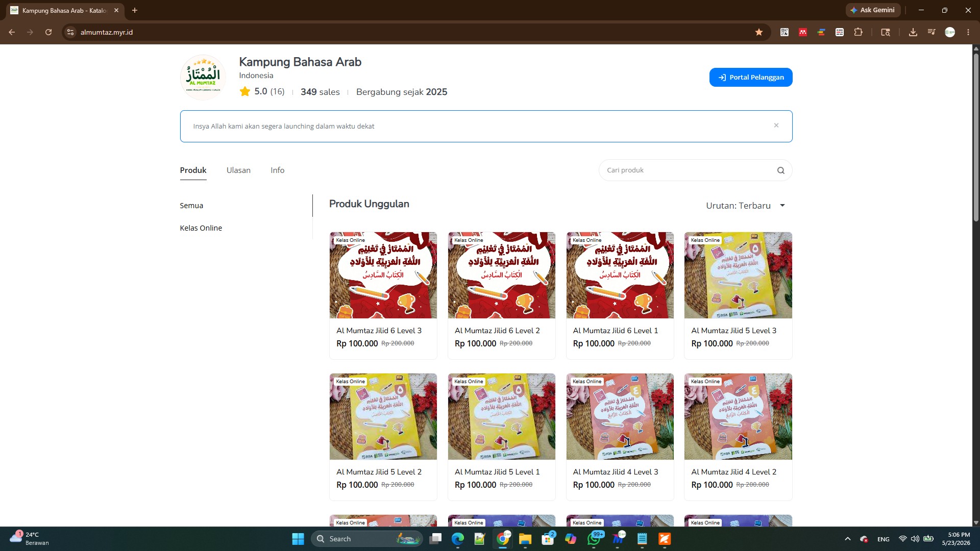Screen dimensions: 980x551
Task: Click the Al Mumtaz Jilid 5 Level 2 title
Action: 379,472
